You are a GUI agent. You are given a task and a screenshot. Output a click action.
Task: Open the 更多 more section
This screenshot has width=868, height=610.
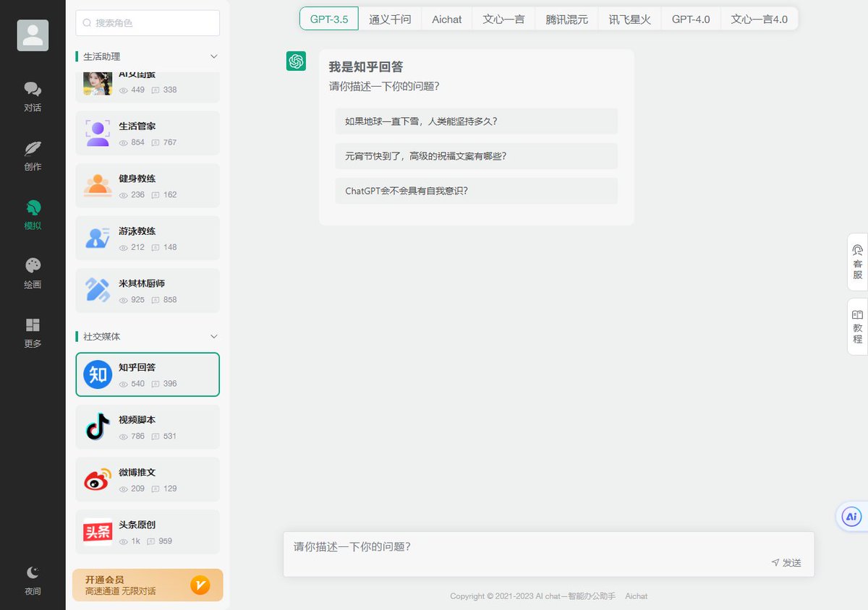click(x=33, y=333)
